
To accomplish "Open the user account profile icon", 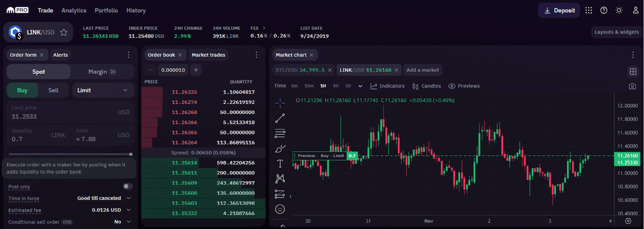I will coord(635,10).
